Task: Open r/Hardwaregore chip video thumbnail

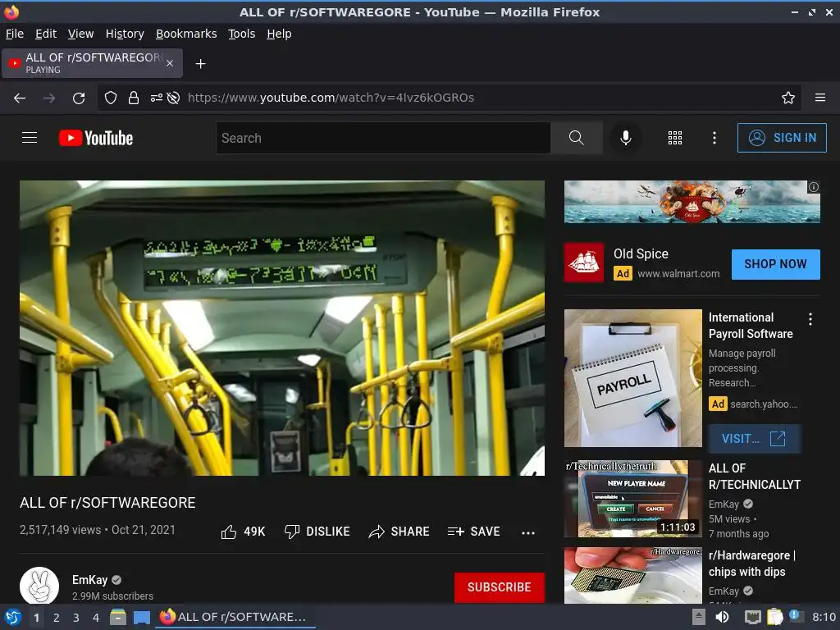Action: pos(632,575)
